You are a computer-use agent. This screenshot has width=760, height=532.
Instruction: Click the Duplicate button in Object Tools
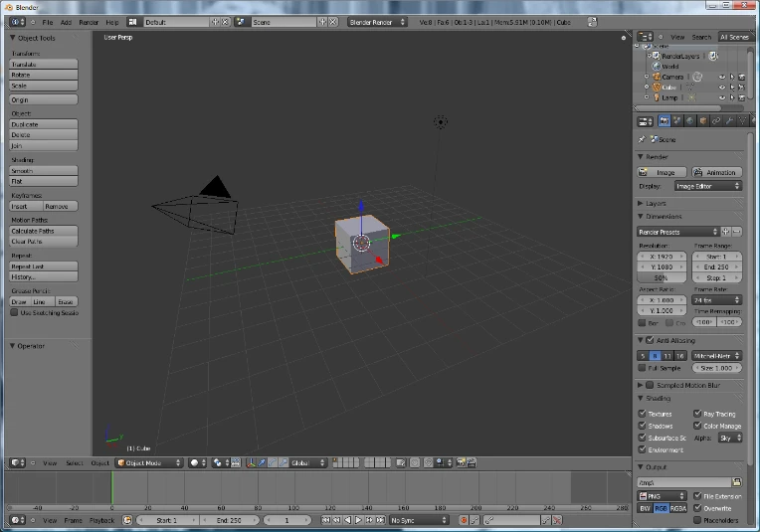click(x=44, y=124)
